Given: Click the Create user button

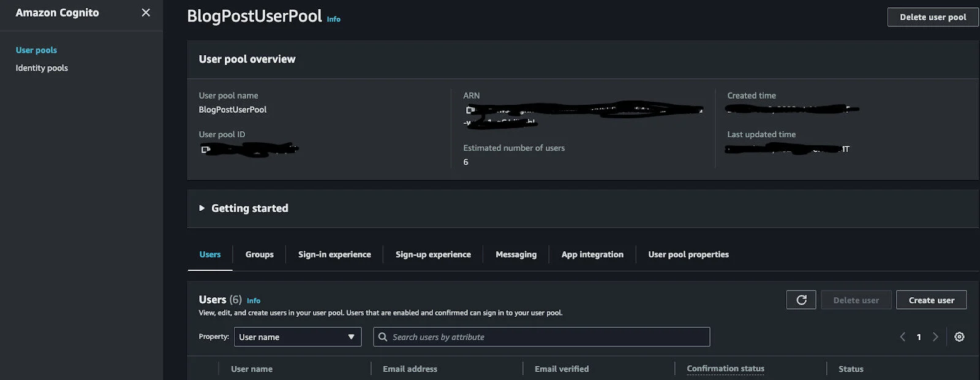Looking at the screenshot, I should tap(931, 300).
